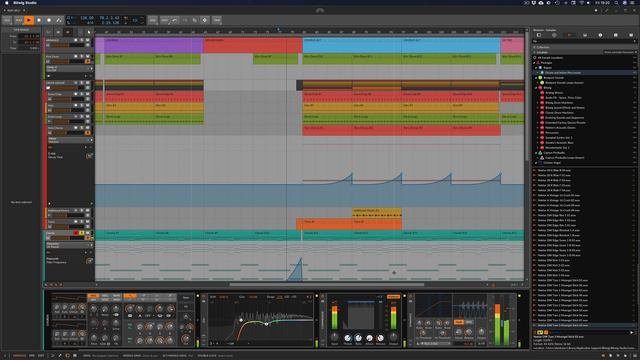Toggle the automation write icon in the transport
The height and width of the screenshot is (360, 640).
[x=59, y=20]
